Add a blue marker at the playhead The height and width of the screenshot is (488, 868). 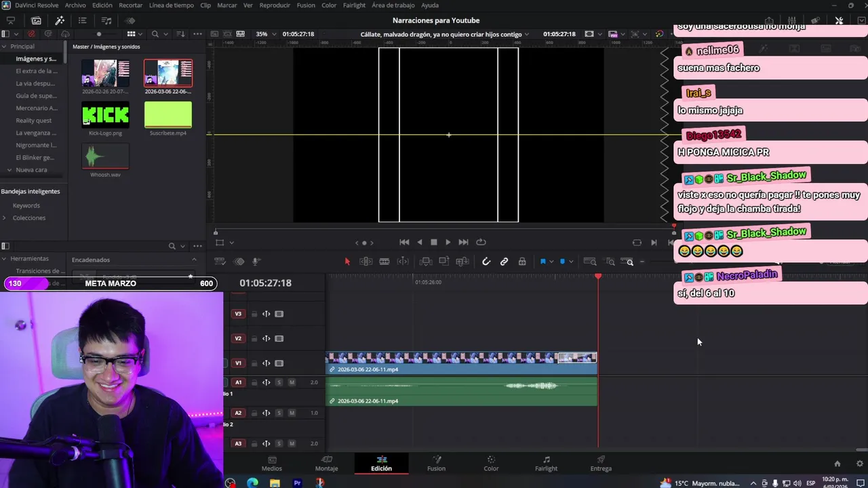pos(562,262)
